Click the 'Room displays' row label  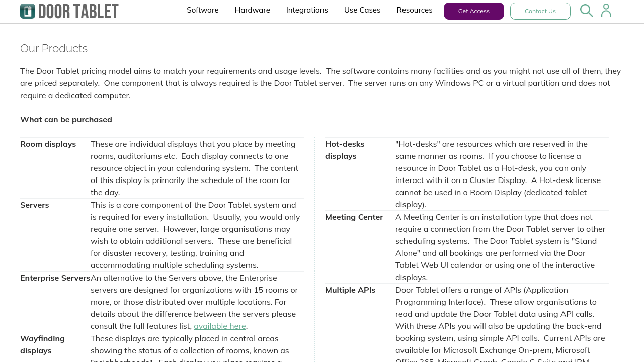[x=48, y=144]
